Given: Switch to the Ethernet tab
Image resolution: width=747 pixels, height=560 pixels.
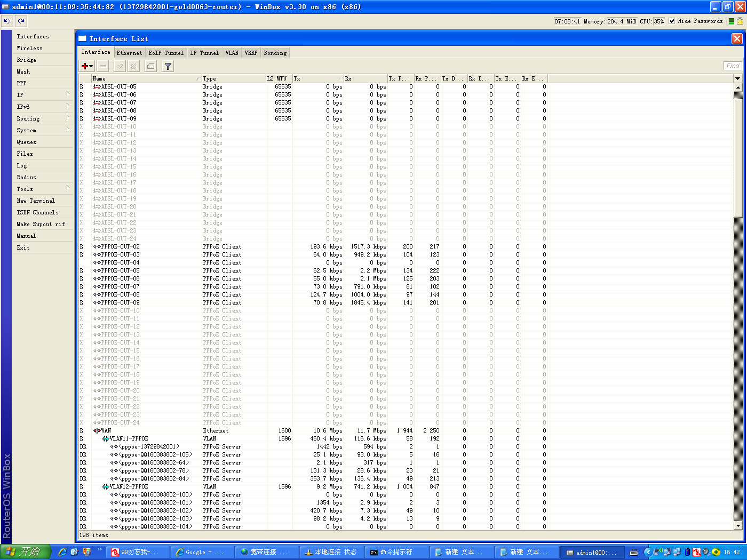Looking at the screenshot, I should [129, 53].
